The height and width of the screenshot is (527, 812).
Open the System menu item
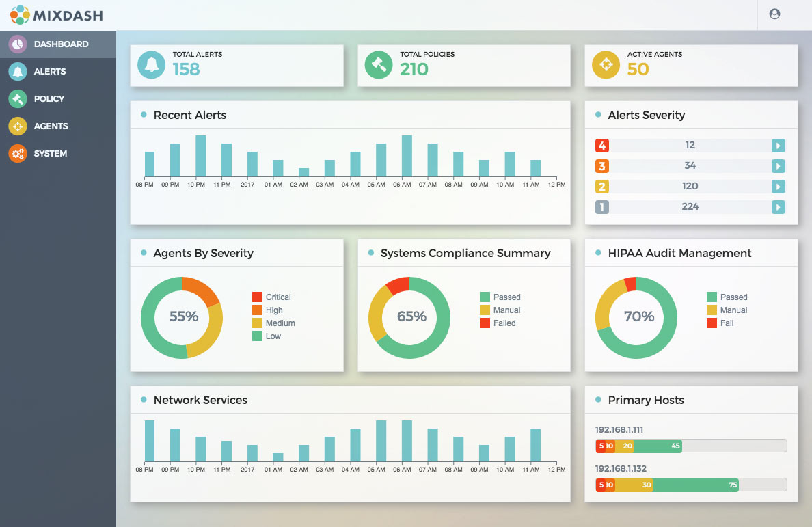click(58, 154)
